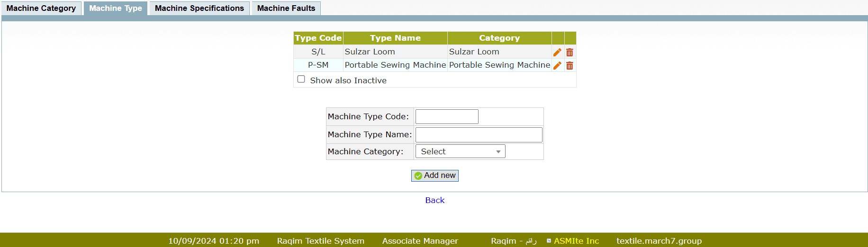This screenshot has height=247, width=868.
Task: Open the Machine Category dropdown
Action: 460,151
